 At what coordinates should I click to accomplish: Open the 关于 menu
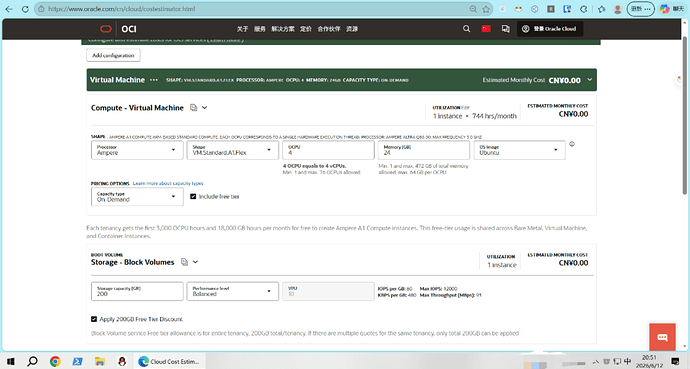242,29
